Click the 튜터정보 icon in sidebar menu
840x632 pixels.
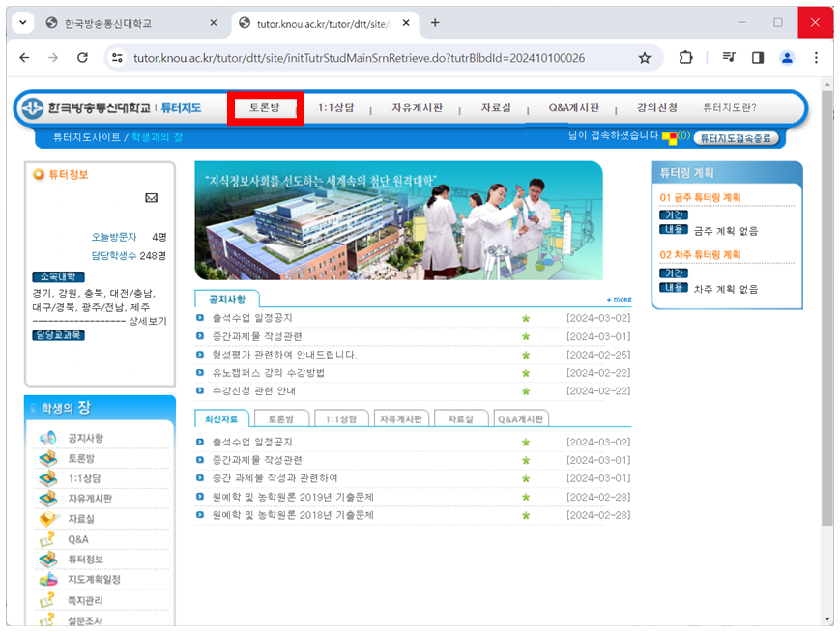(x=47, y=560)
